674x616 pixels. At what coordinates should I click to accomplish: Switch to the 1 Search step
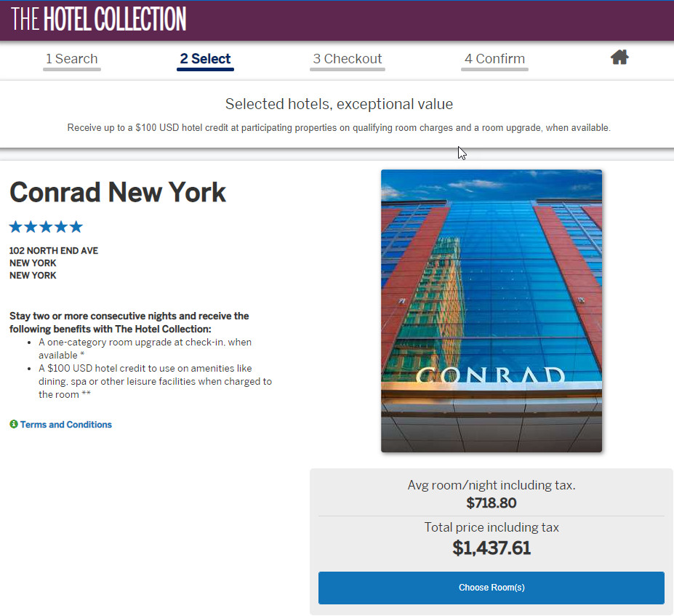71,58
